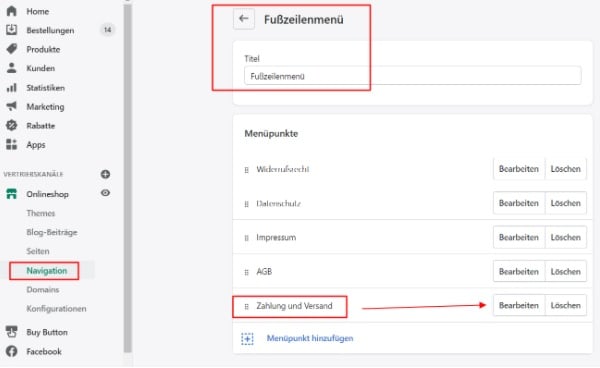
Task: Click Bearbeiten for the Widerrufsrecht item
Action: tap(518, 169)
